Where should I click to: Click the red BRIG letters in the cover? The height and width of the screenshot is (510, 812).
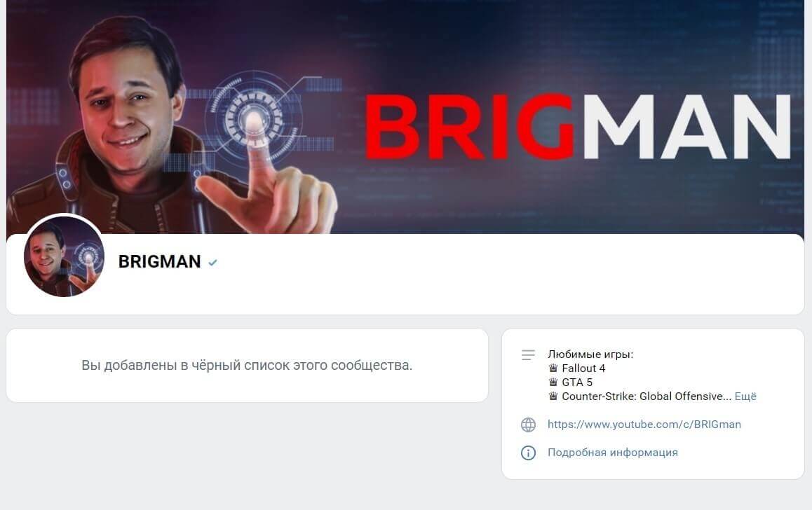coord(470,127)
